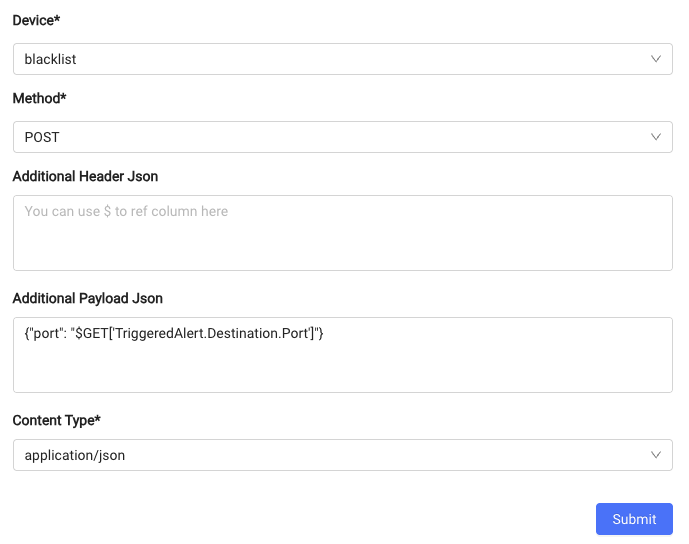Open the Content Type dropdown showing application/json
This screenshot has height=544, width=689.
343,455
